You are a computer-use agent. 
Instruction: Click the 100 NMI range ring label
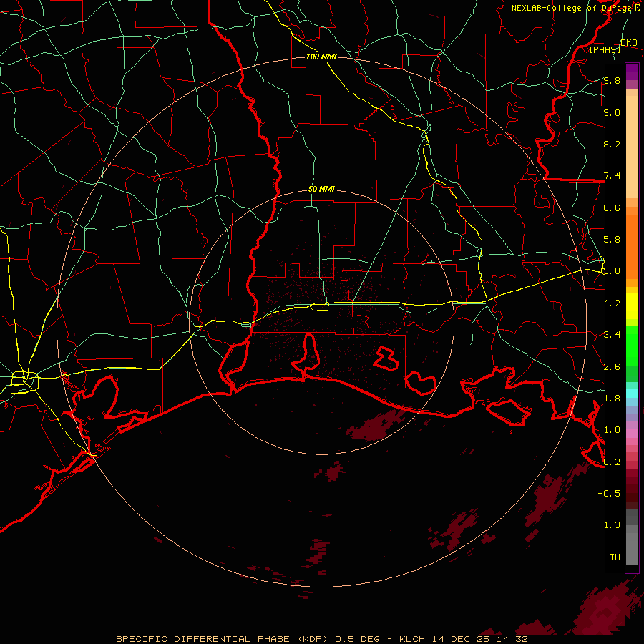click(x=321, y=57)
